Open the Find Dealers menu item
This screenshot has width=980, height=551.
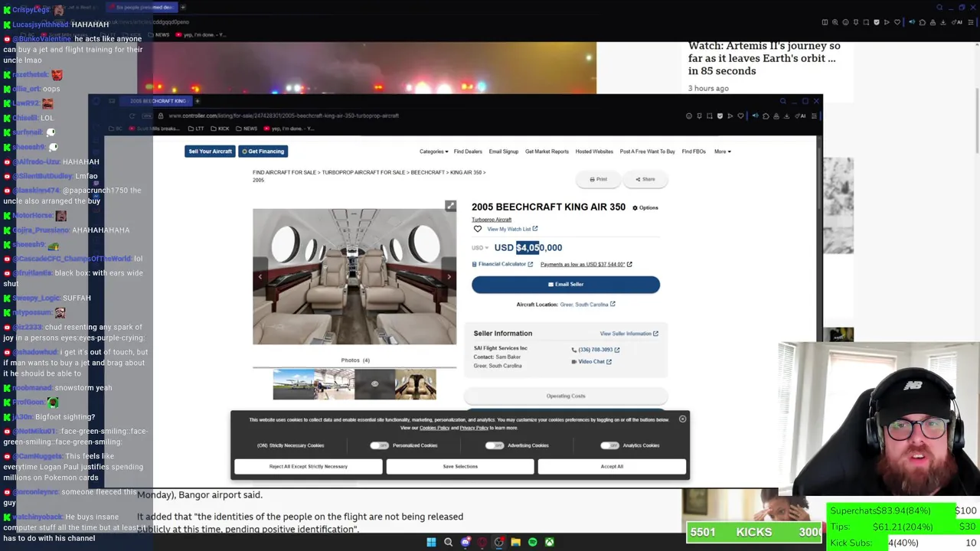tap(468, 152)
